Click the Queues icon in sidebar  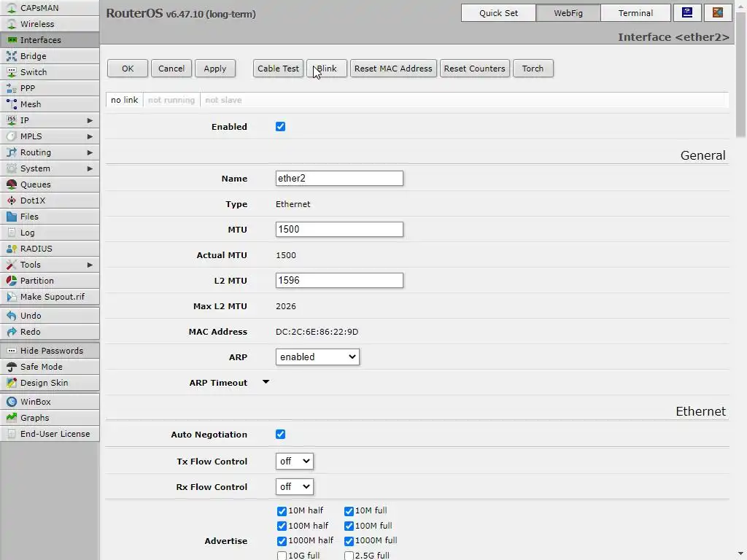click(x=12, y=184)
